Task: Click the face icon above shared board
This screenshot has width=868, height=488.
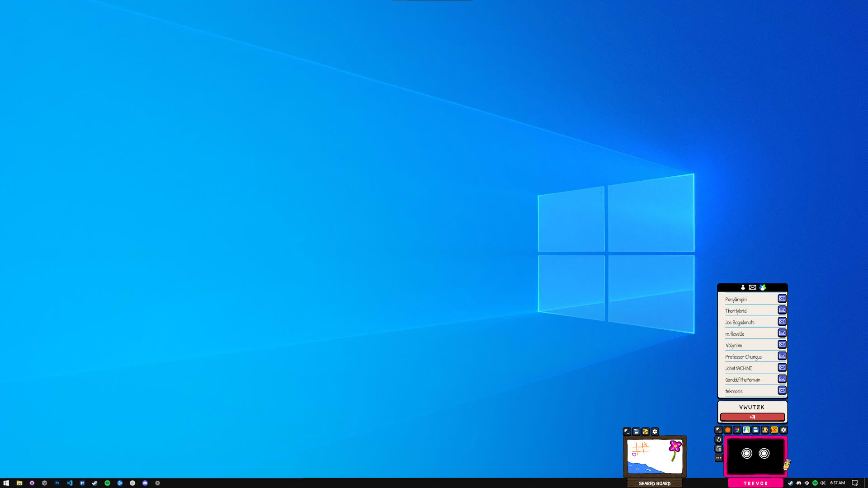Action: pos(646,432)
